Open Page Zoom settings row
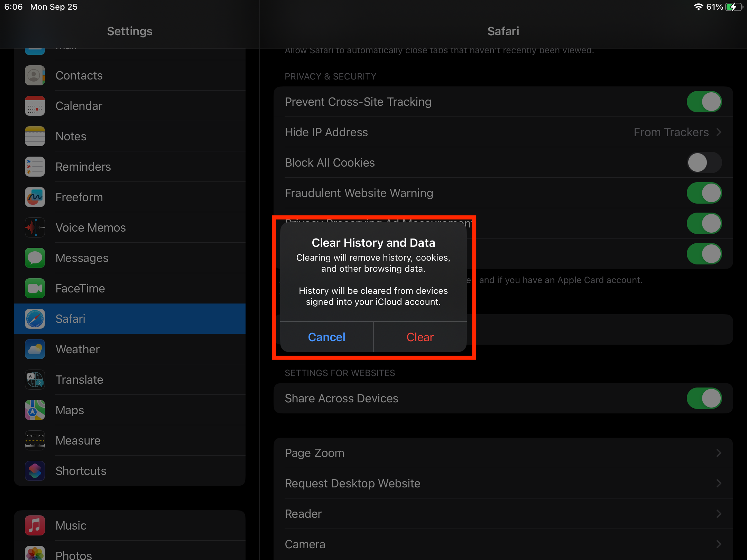This screenshot has width=747, height=560. pos(503,453)
